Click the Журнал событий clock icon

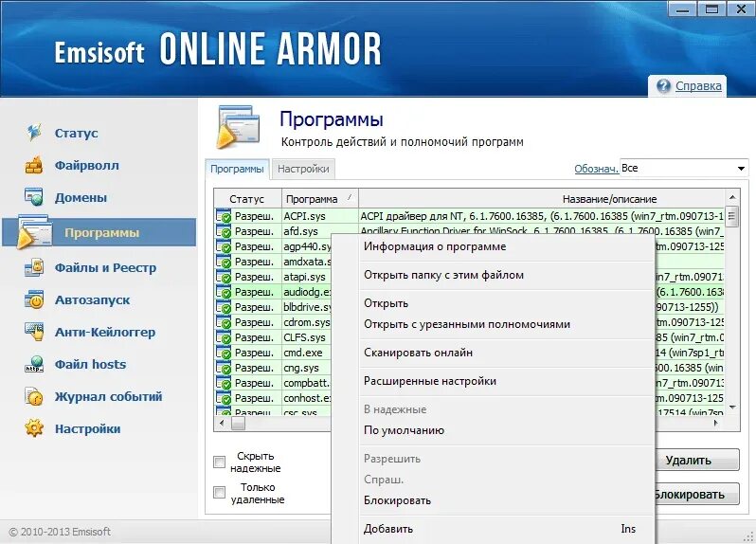pos(34,396)
